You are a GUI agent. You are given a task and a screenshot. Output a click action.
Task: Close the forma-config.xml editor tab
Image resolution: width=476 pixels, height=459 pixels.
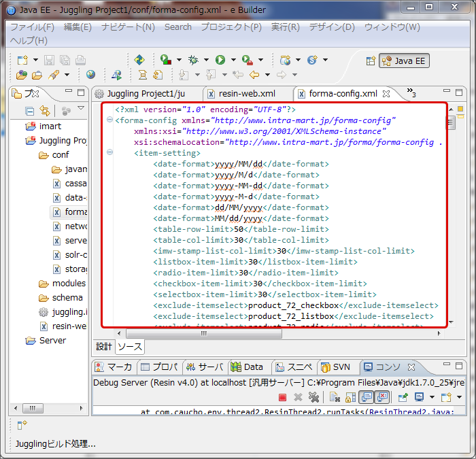[386, 94]
